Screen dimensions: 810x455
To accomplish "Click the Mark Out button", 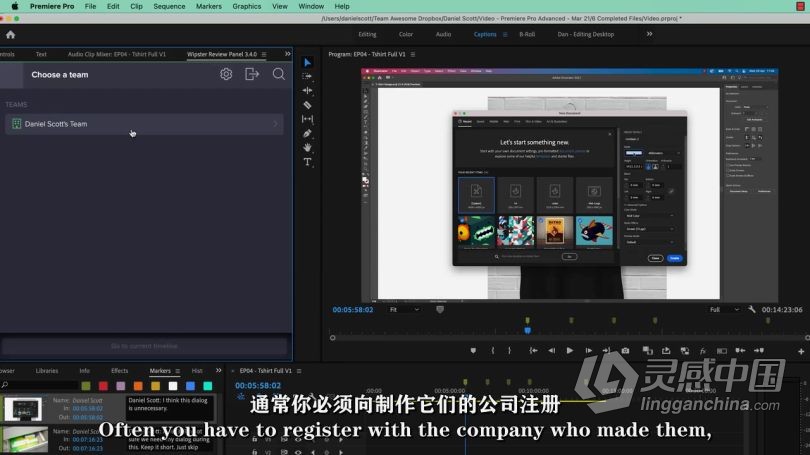I will coord(509,351).
